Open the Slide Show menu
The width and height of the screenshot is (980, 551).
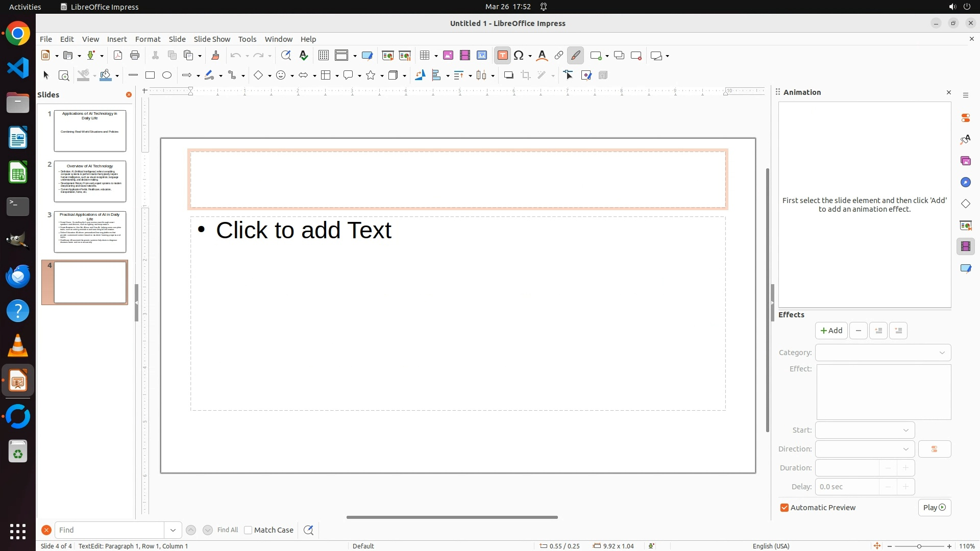point(212,39)
